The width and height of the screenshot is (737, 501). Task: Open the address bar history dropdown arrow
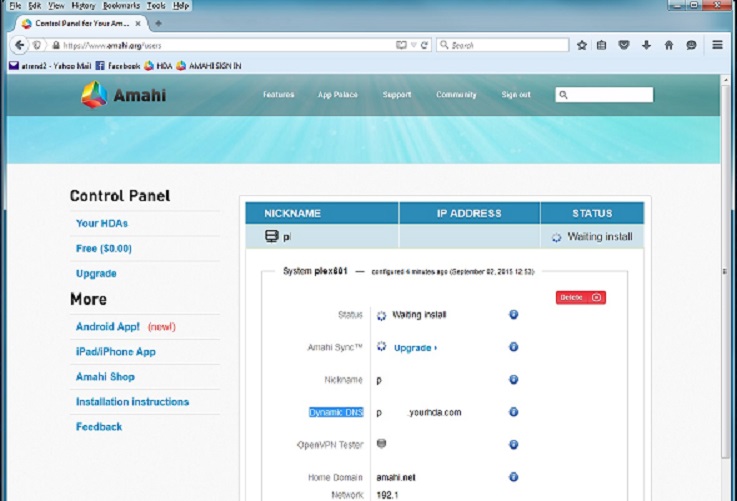pyautogui.click(x=414, y=45)
